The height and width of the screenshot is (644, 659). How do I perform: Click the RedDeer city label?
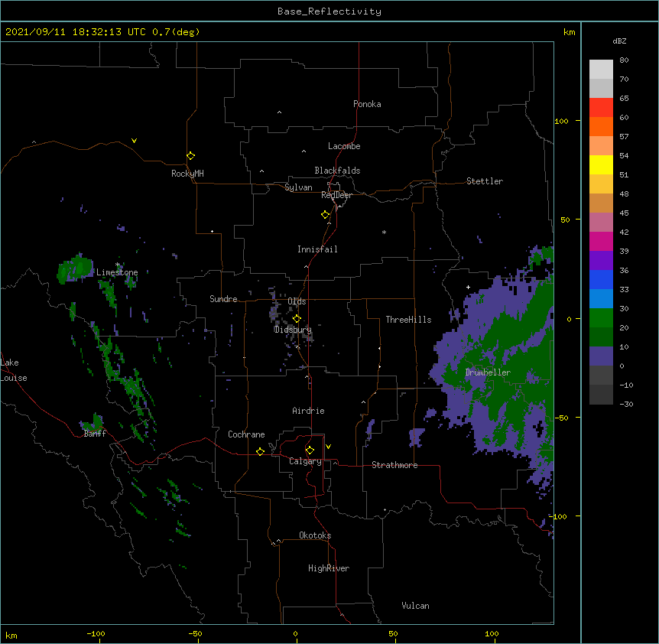336,195
